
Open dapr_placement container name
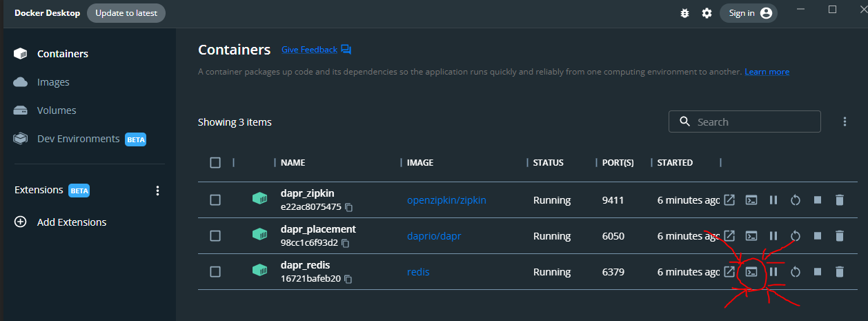click(x=319, y=229)
